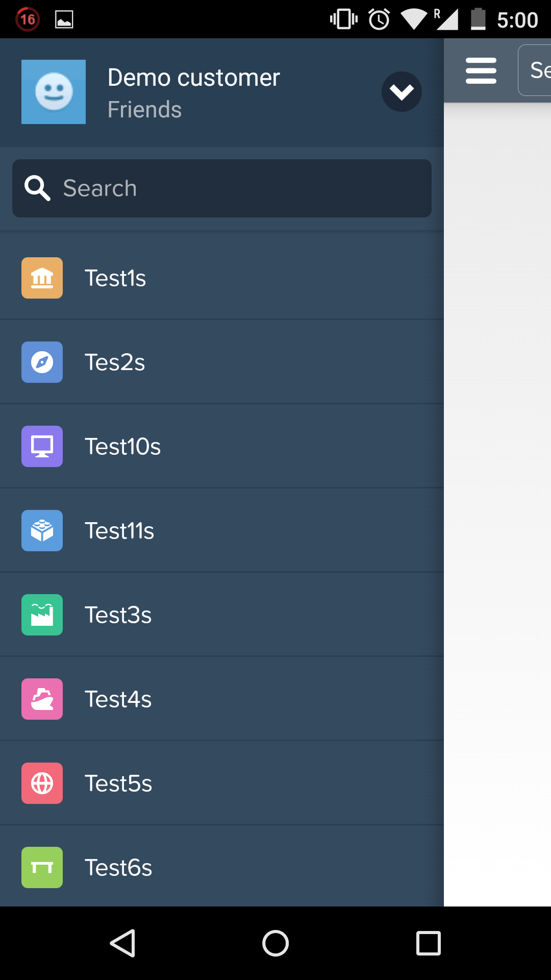Select the Test4s entry label
The width and height of the screenshot is (551, 980).
pyautogui.click(x=118, y=699)
